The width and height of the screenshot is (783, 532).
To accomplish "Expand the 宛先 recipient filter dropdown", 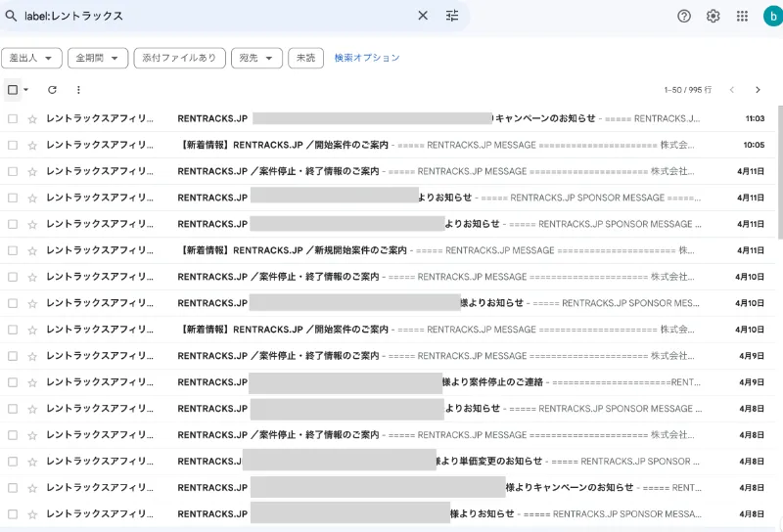I will (256, 58).
